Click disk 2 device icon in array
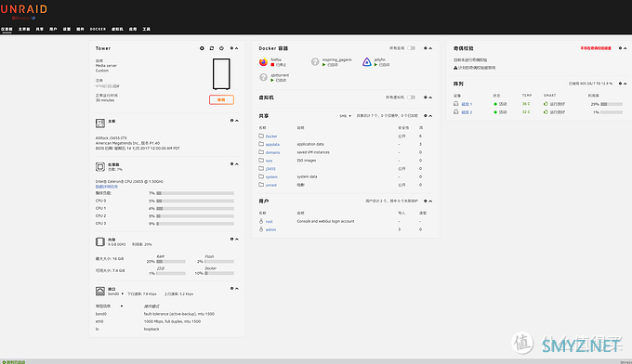This screenshot has width=632, height=364. pos(455,112)
